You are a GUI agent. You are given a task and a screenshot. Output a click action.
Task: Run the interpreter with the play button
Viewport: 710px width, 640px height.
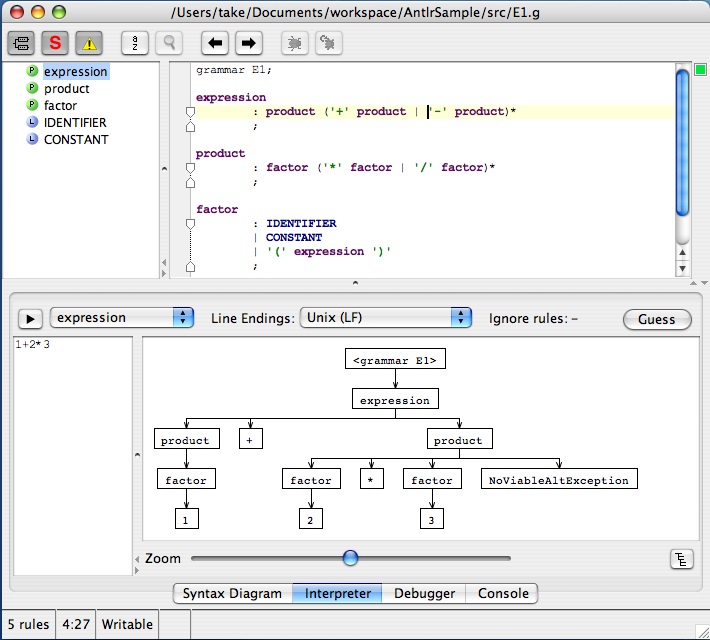tap(30, 318)
